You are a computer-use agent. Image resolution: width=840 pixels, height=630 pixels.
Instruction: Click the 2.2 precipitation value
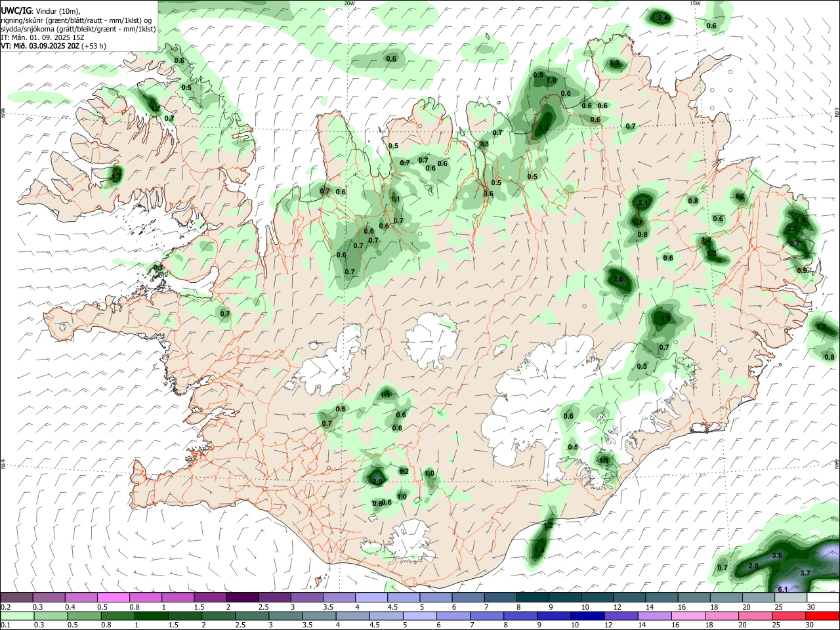point(792,229)
